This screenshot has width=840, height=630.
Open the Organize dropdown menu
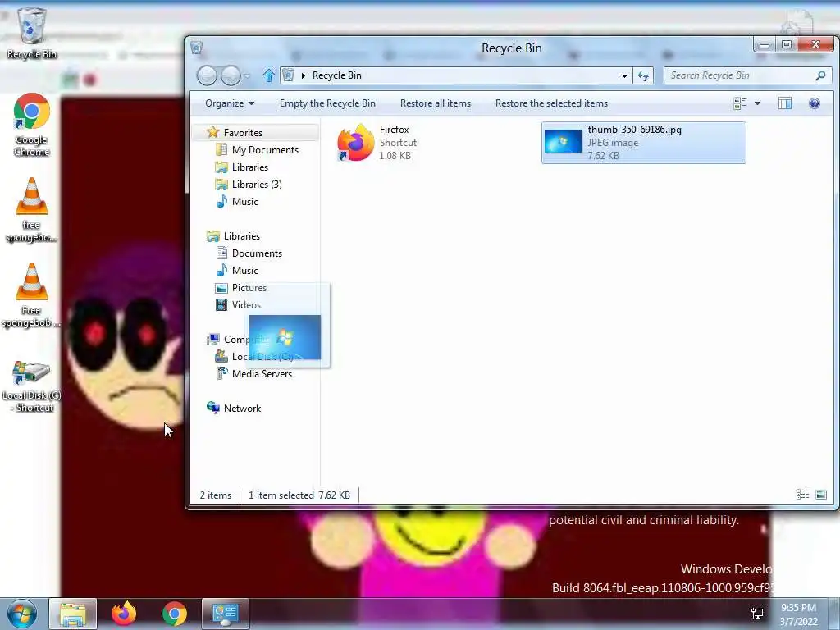[x=230, y=103]
